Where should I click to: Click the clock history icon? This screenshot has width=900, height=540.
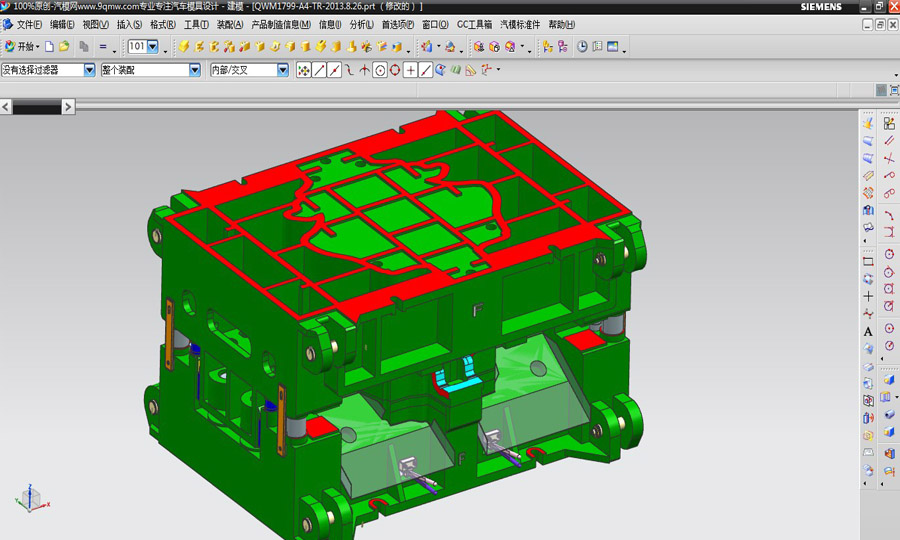click(583, 46)
